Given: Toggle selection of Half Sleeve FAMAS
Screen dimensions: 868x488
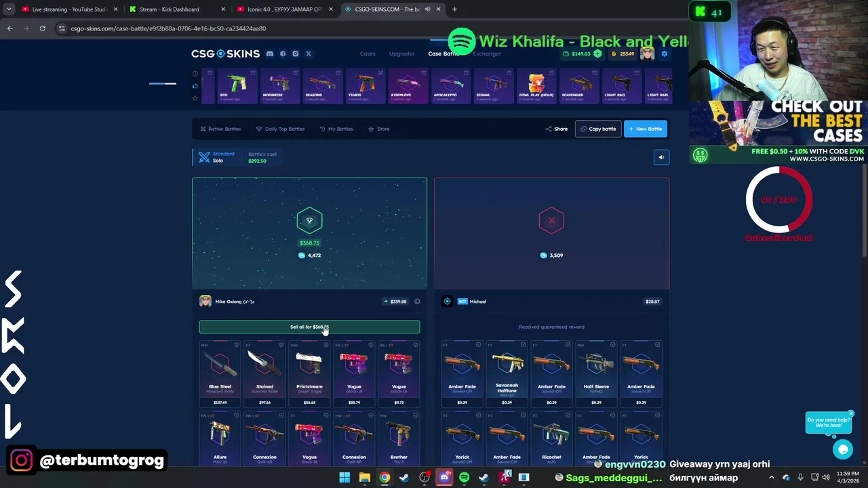Looking at the screenshot, I should pos(612,345).
